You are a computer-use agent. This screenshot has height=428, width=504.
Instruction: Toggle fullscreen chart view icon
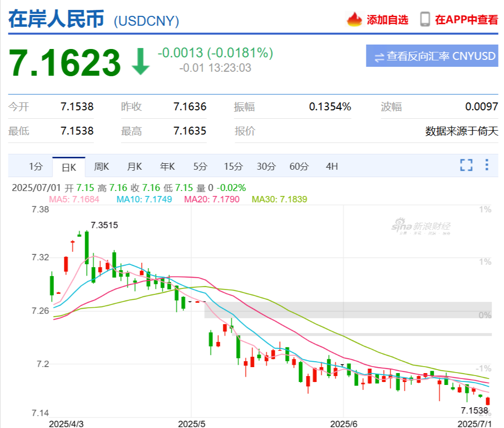pyautogui.click(x=466, y=165)
